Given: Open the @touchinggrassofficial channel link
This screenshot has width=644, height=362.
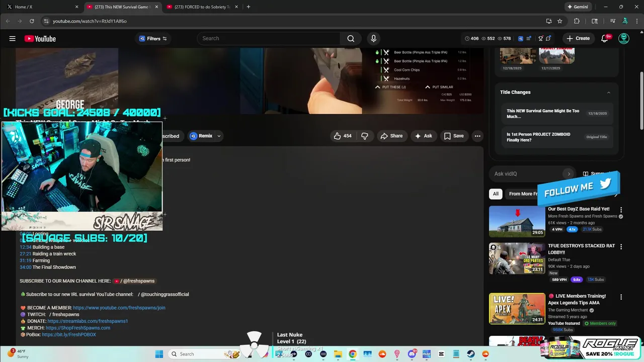Looking at the screenshot, I should tap(164, 295).
